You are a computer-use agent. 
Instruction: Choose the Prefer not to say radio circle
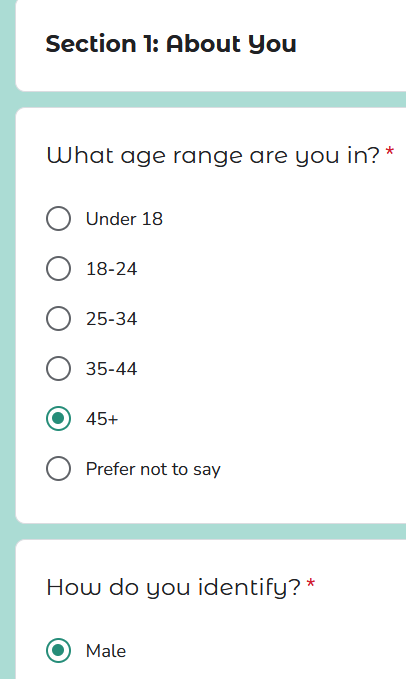click(58, 469)
